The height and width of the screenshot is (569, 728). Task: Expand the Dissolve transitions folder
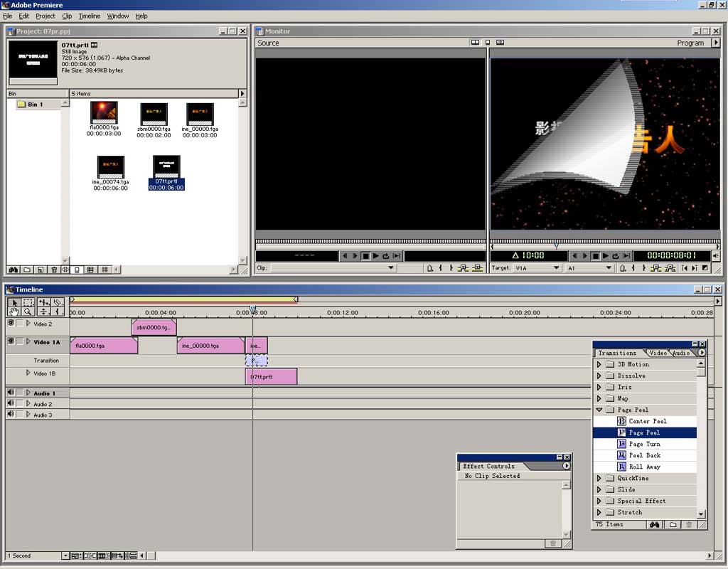(x=599, y=376)
